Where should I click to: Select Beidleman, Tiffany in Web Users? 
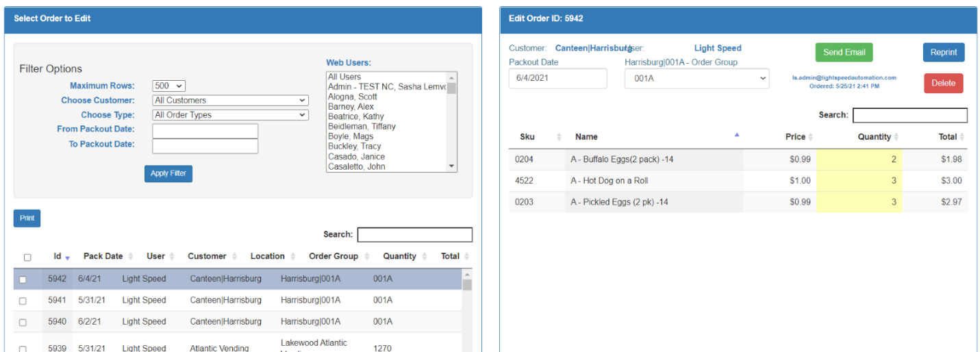386,127
